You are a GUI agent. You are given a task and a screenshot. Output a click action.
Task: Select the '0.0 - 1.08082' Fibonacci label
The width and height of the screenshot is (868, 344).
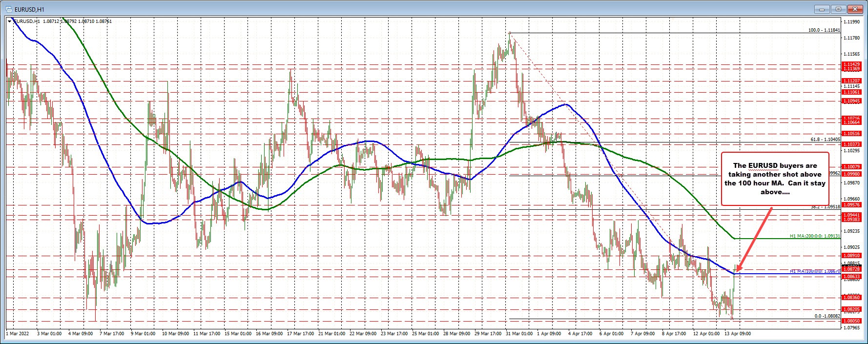(827, 316)
